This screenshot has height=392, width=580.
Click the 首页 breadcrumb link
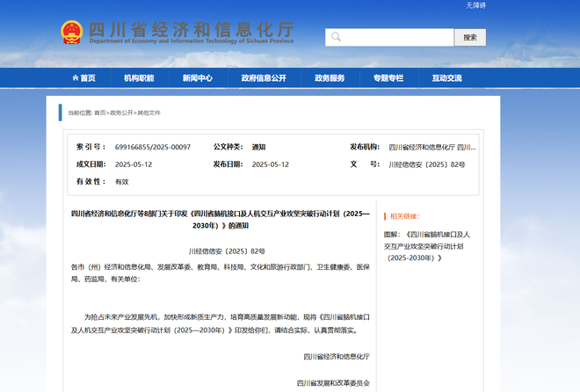click(100, 113)
